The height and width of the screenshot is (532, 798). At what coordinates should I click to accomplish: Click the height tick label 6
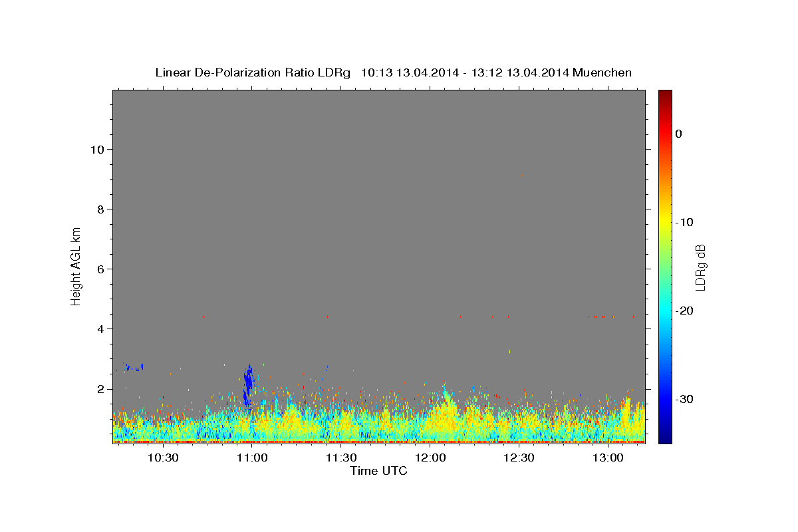(100, 269)
